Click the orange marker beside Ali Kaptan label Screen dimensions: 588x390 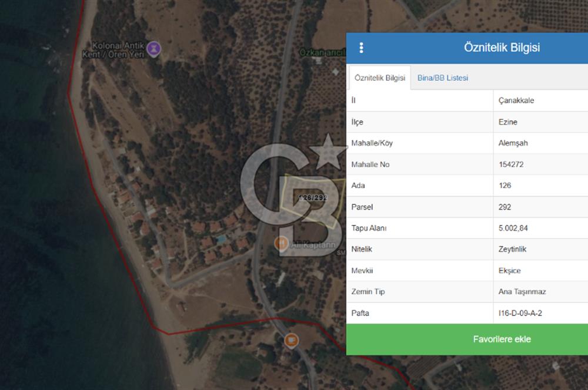point(281,244)
